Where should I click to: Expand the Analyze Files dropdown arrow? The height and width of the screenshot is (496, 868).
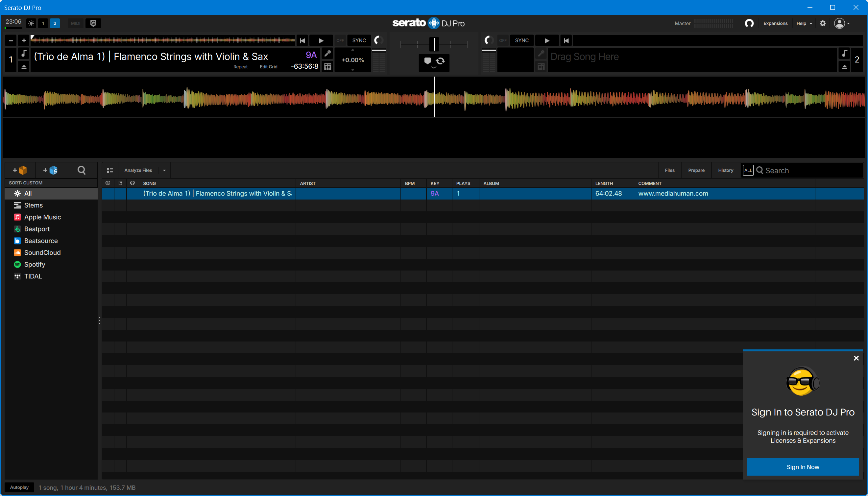tap(164, 170)
